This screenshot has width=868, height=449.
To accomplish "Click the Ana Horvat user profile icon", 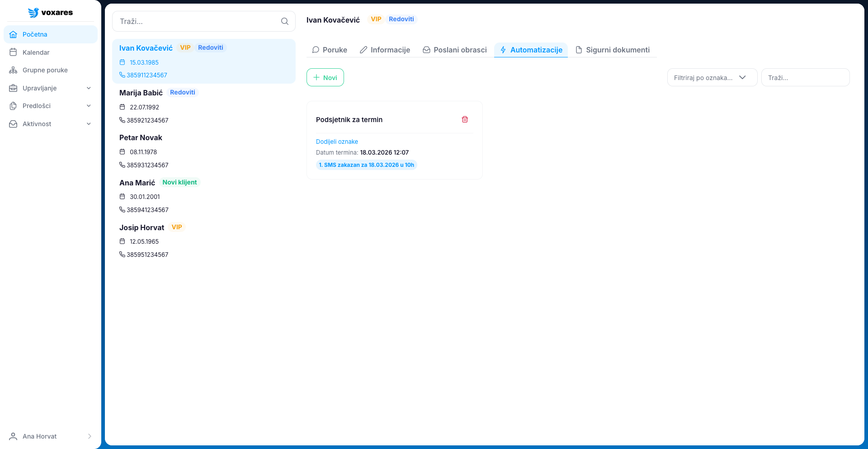I will coord(13,436).
